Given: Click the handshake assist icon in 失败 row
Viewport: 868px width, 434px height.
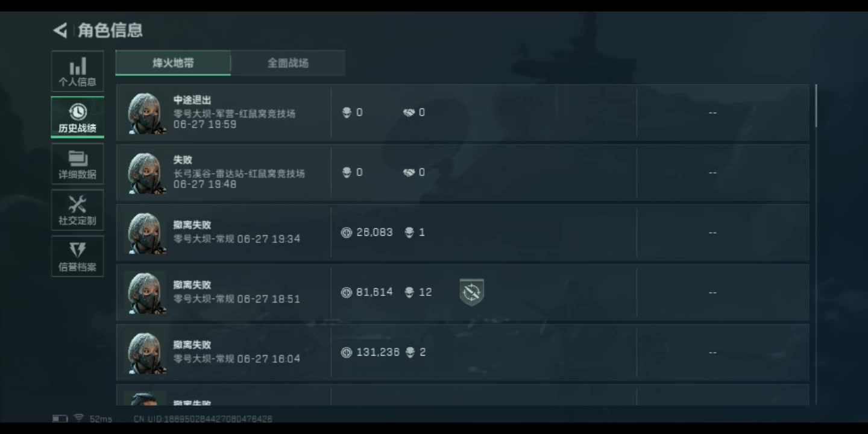Looking at the screenshot, I should [409, 172].
